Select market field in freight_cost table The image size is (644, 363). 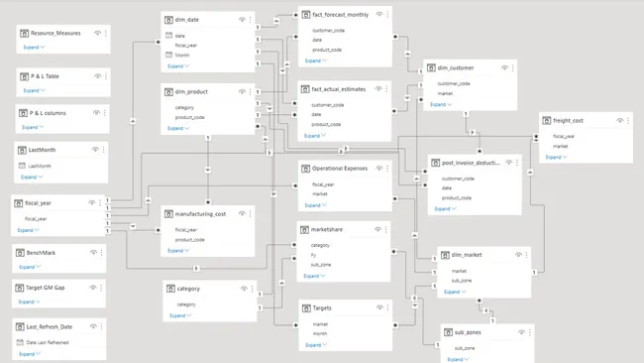tap(560, 147)
